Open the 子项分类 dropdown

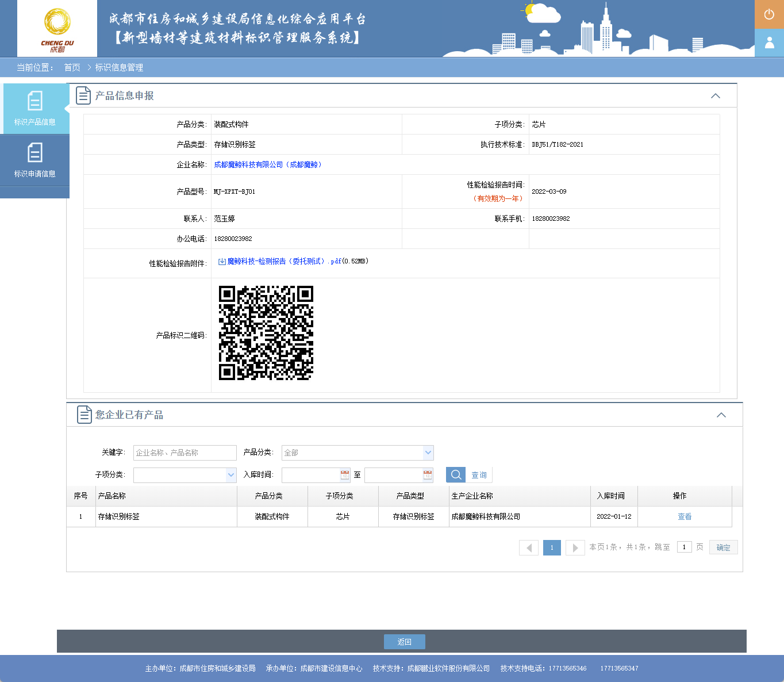[185, 475]
